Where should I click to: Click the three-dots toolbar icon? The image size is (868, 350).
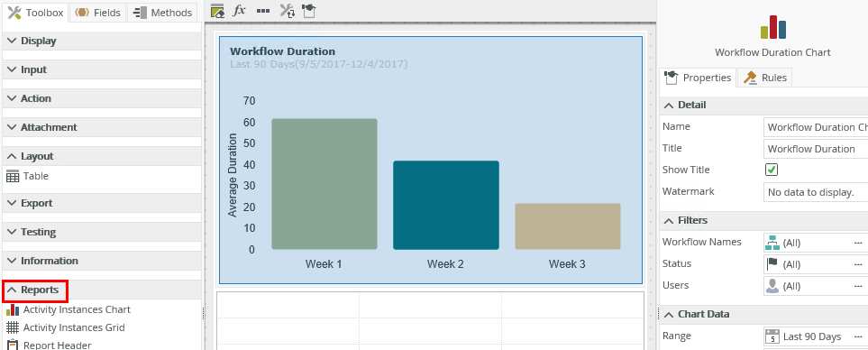[x=263, y=11]
